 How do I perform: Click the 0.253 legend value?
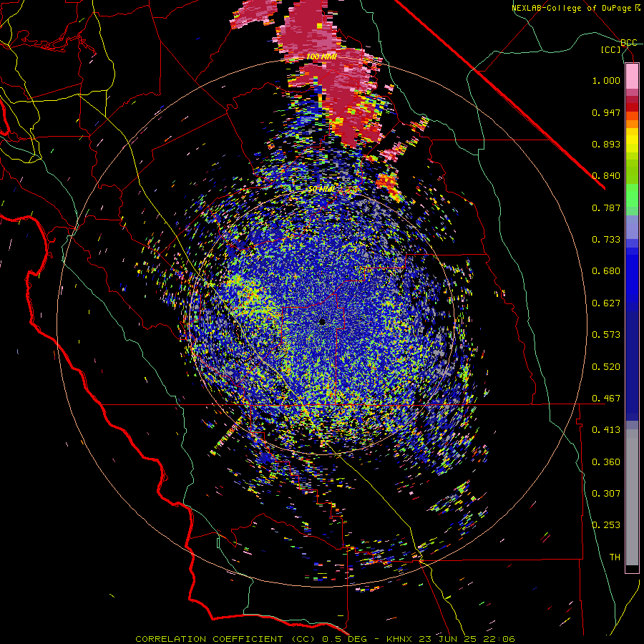[606, 525]
